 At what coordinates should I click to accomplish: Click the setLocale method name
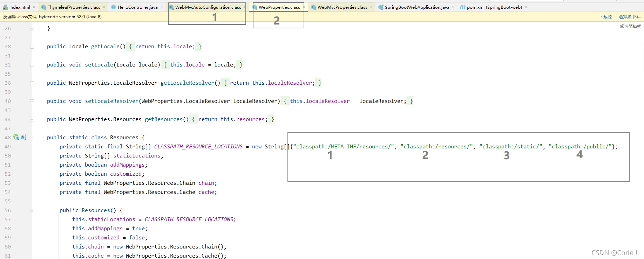99,65
